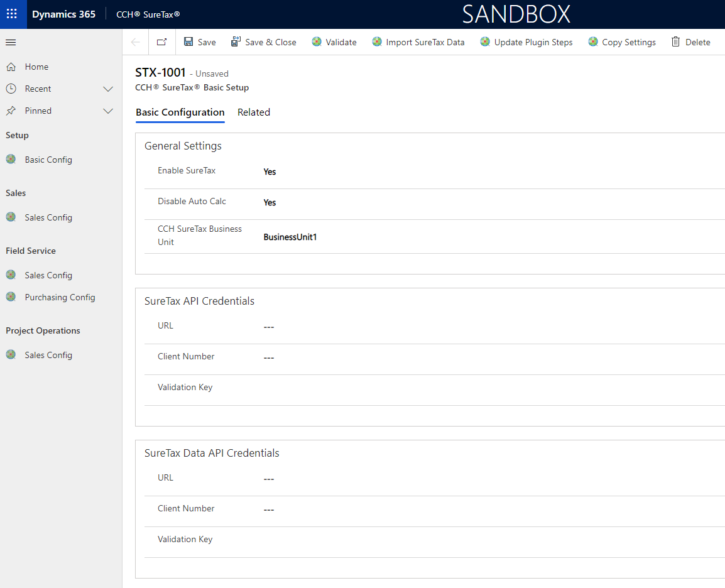Image resolution: width=725 pixels, height=588 pixels.
Task: Click the Update Plugin Steps icon
Action: (x=485, y=42)
